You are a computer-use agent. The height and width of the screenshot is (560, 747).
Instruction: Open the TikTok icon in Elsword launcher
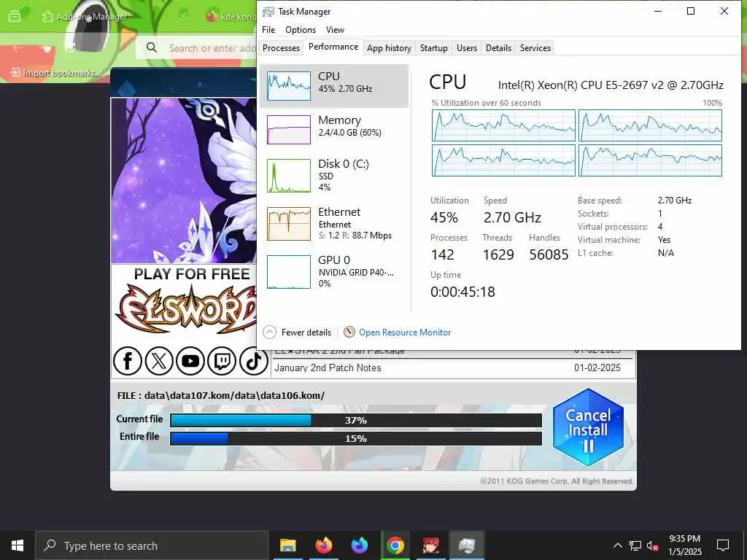(253, 361)
